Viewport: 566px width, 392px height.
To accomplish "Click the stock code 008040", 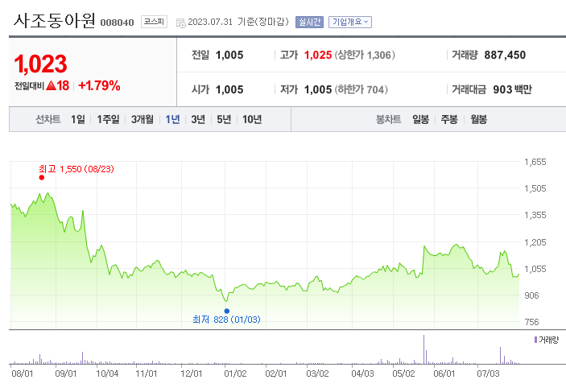I will tap(117, 23).
